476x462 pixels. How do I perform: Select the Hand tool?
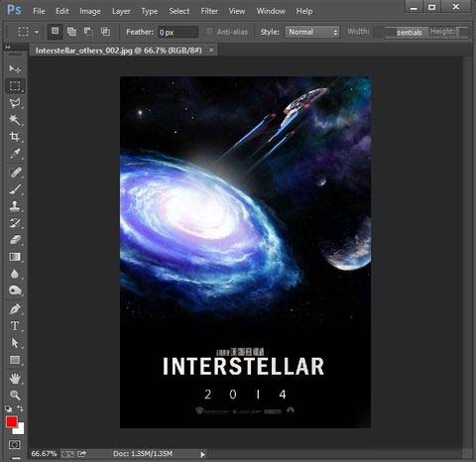coord(15,379)
